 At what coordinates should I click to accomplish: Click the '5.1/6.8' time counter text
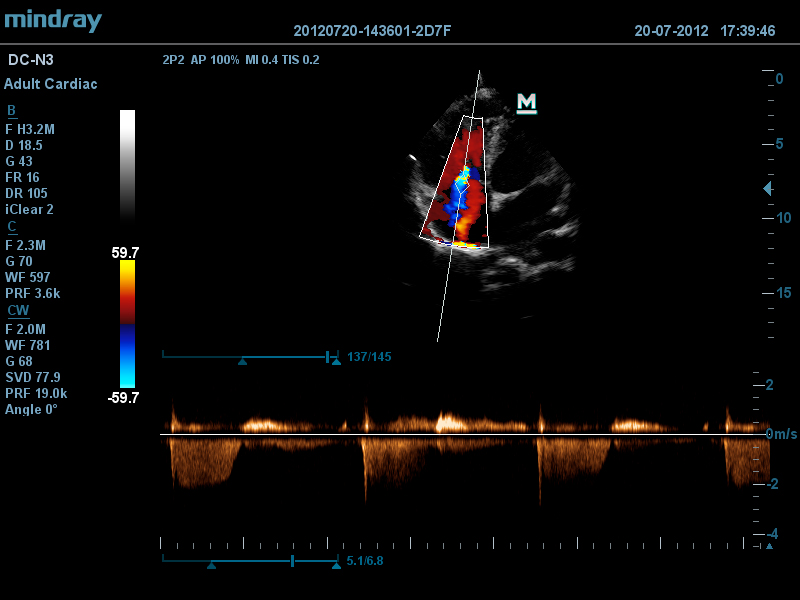(365, 561)
